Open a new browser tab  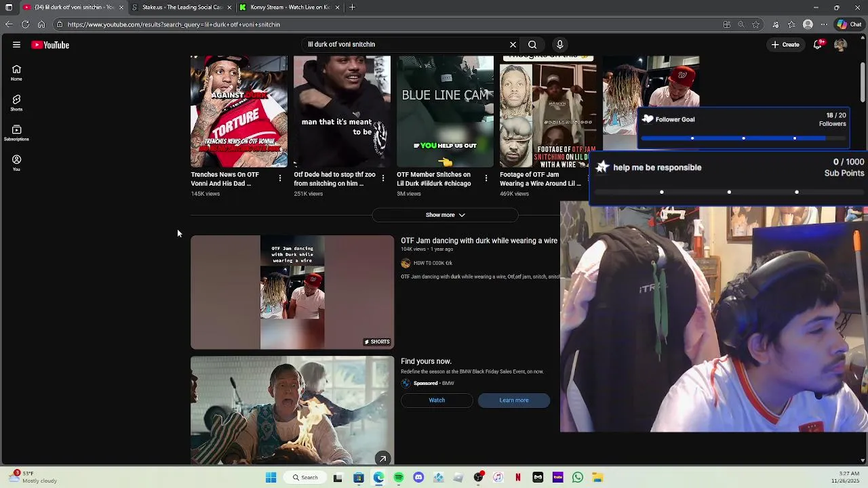[352, 7]
